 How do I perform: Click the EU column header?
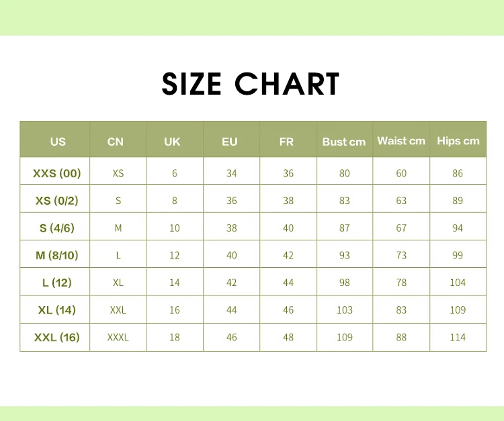coord(230,142)
